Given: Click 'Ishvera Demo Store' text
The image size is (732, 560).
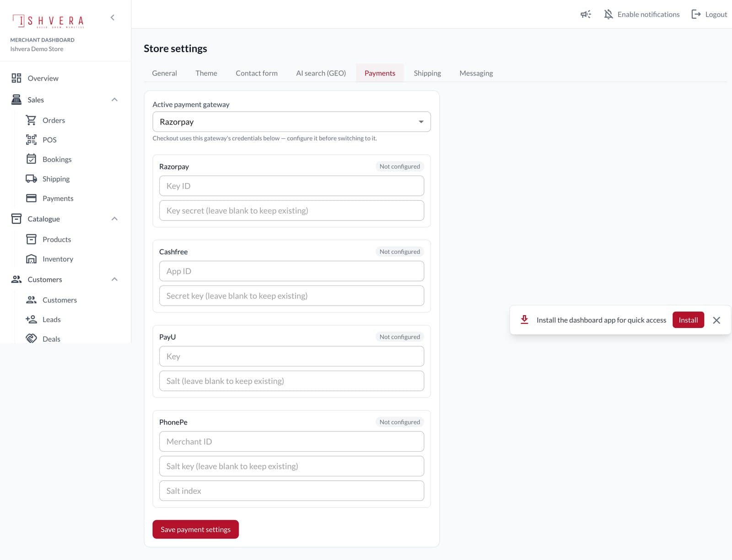Looking at the screenshot, I should tap(37, 49).
